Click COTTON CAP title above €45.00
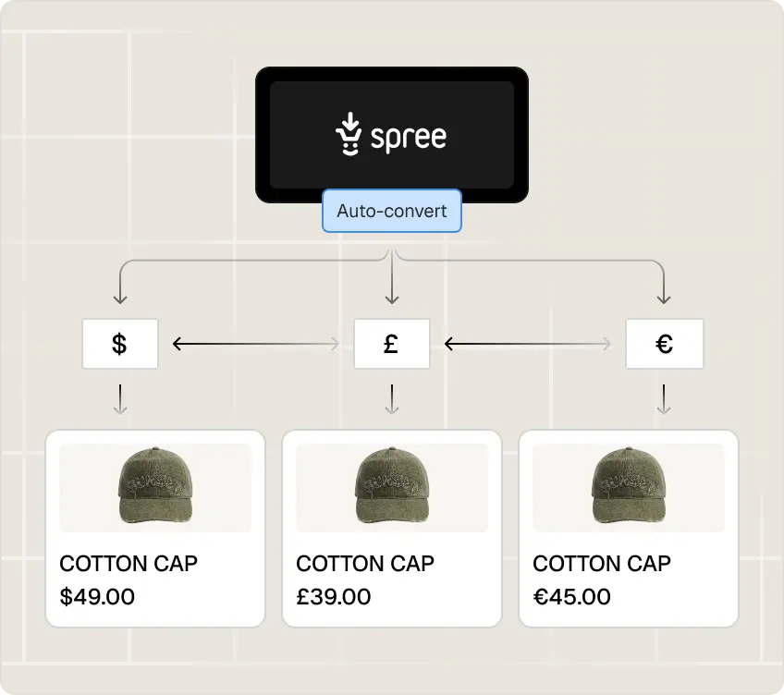This screenshot has height=695, width=784. [602, 564]
